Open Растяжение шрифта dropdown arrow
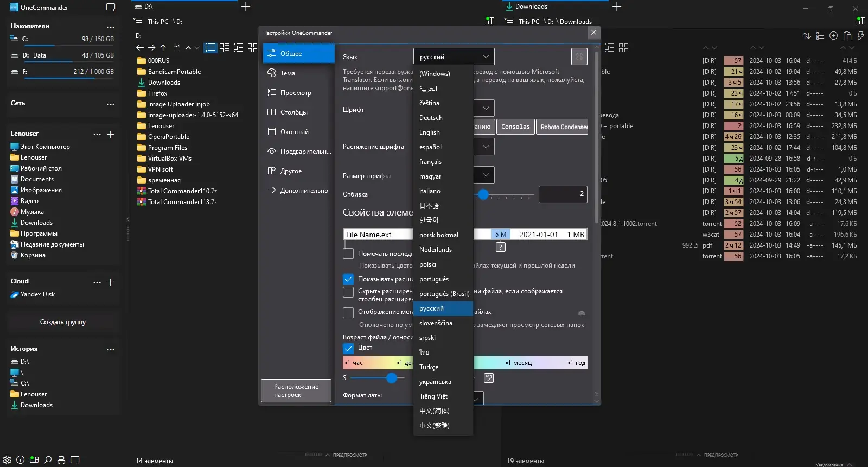Viewport: 868px width, 467px height. [x=486, y=147]
